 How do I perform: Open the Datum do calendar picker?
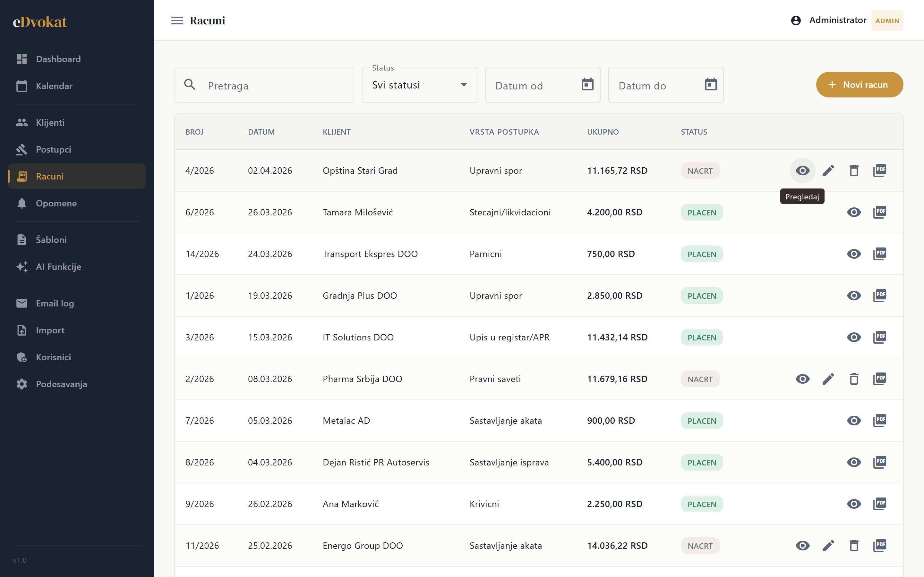(x=711, y=84)
